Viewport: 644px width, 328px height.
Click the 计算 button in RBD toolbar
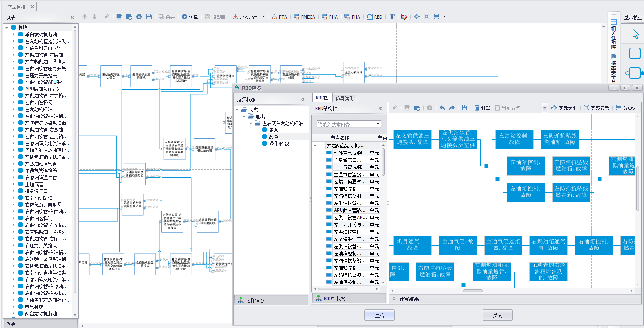pos(482,108)
